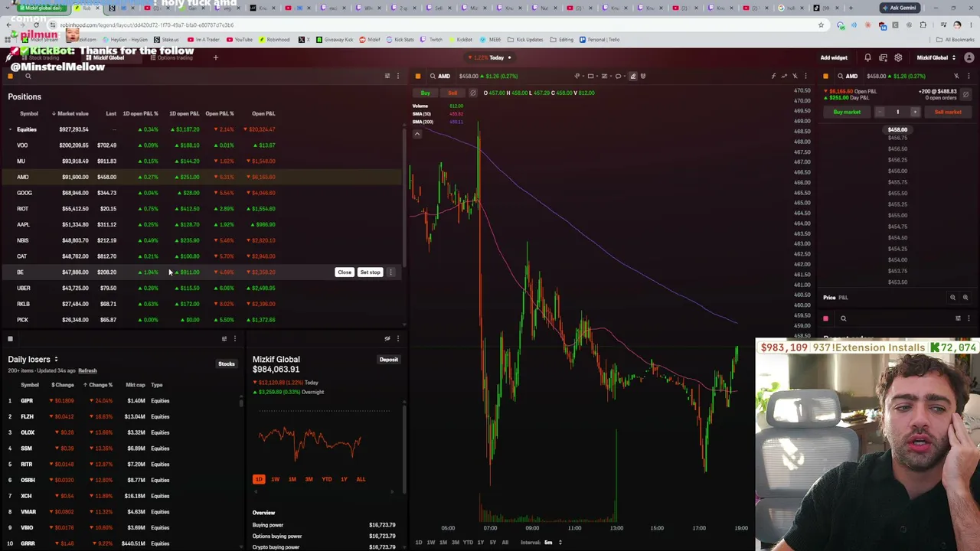Click Sell market in order ticket
Image resolution: width=980 pixels, height=551 pixels.
[948, 112]
